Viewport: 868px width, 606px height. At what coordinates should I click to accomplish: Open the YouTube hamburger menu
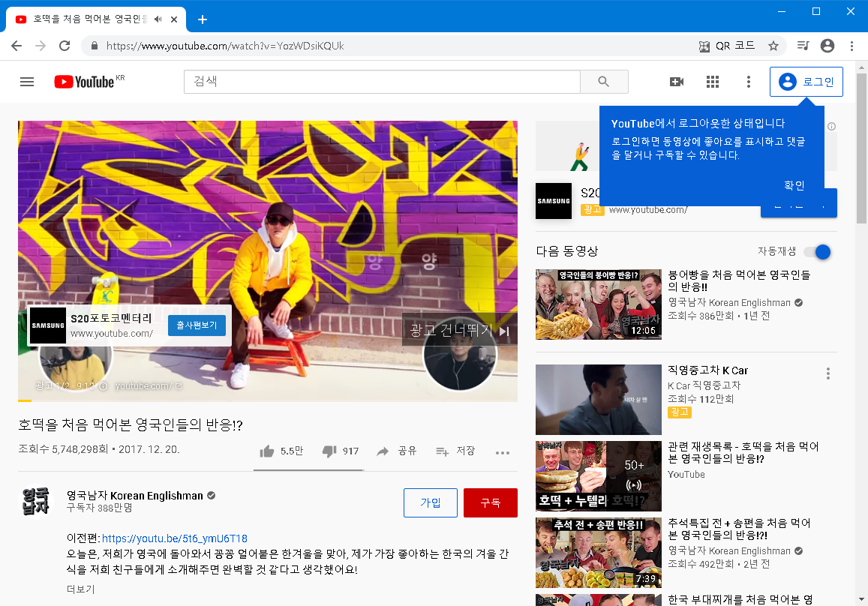coord(27,82)
